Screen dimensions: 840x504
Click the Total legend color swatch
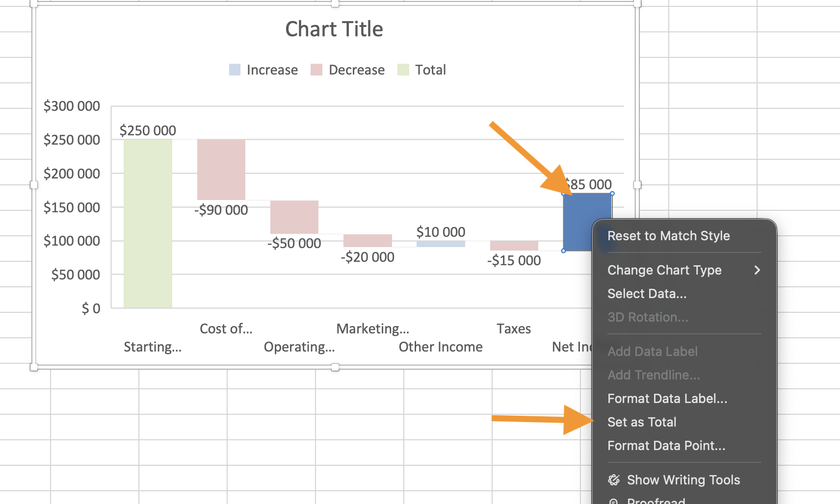click(x=403, y=70)
